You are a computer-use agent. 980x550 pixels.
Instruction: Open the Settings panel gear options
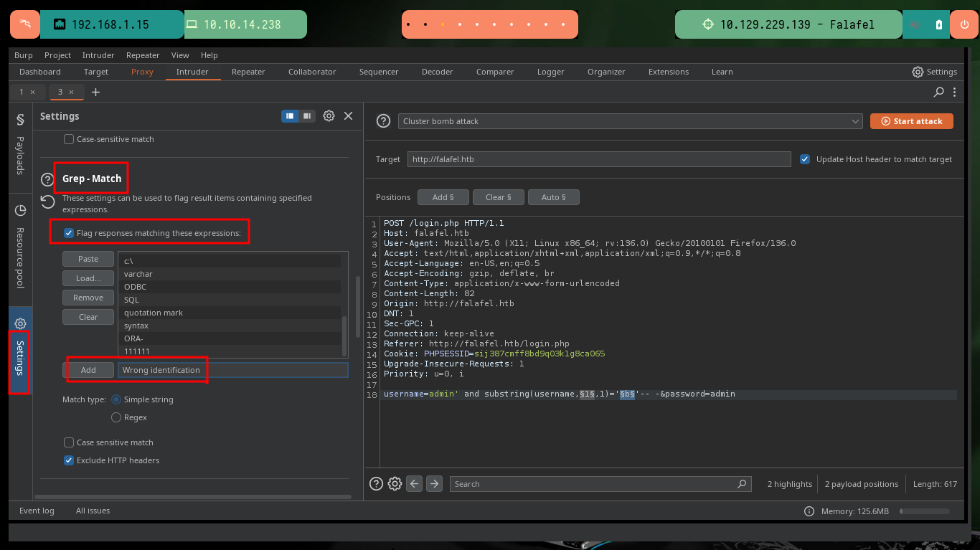point(329,116)
